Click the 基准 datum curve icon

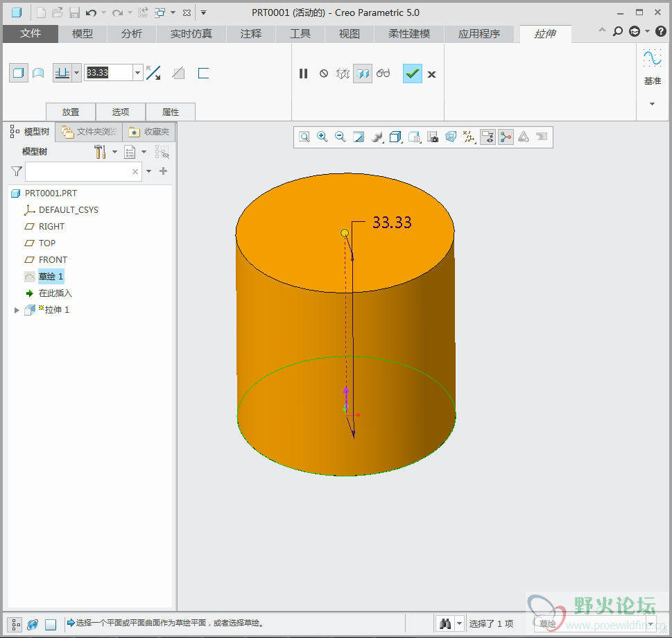click(653, 58)
